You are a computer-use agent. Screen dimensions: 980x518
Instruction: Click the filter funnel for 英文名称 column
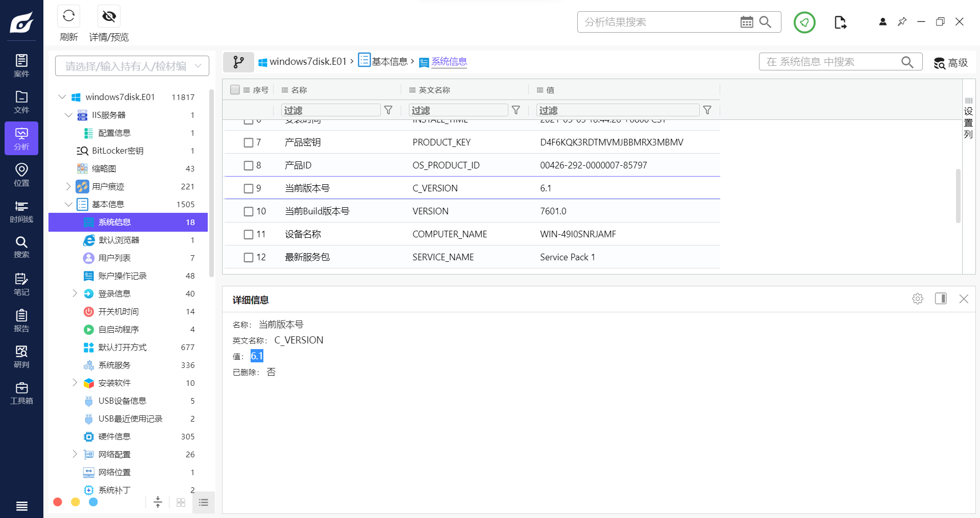click(x=516, y=110)
